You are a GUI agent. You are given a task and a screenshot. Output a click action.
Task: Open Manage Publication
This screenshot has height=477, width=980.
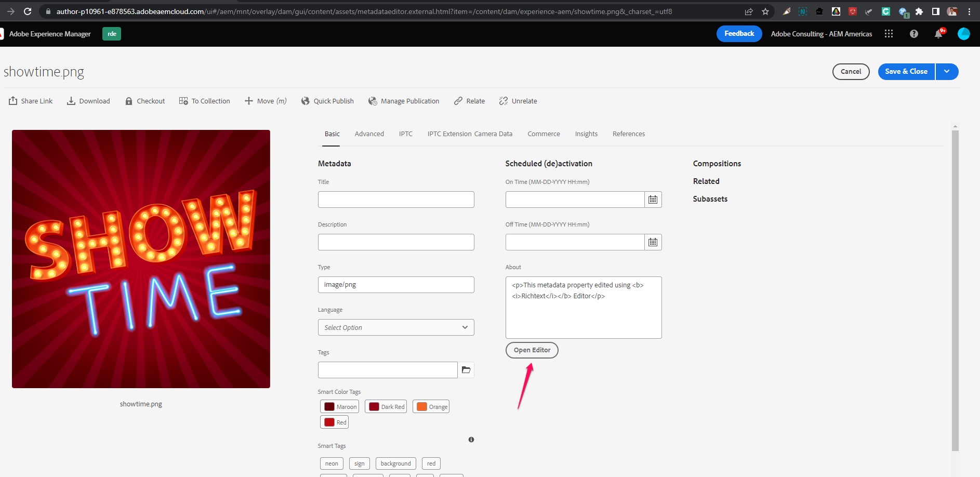tap(404, 101)
